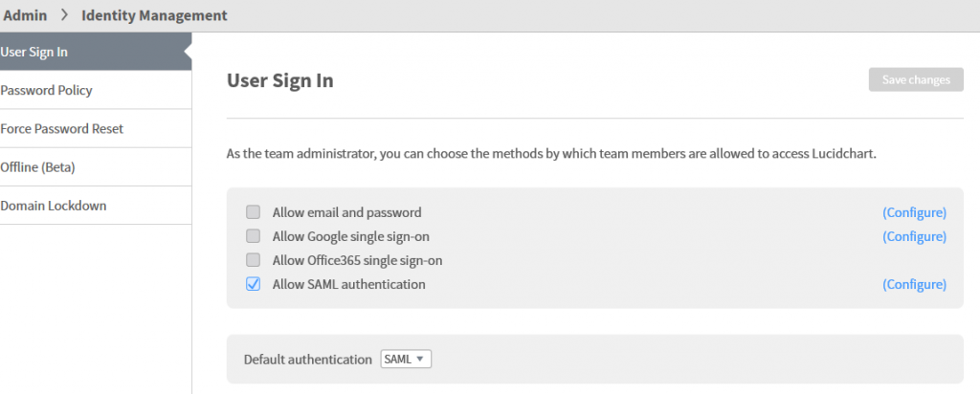Open the Password Policy section

(96, 90)
